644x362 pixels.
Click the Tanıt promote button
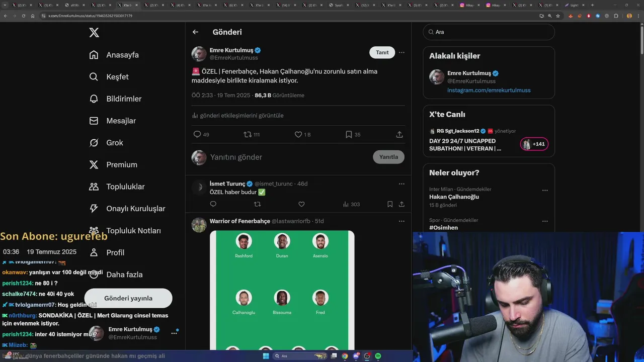[382, 52]
